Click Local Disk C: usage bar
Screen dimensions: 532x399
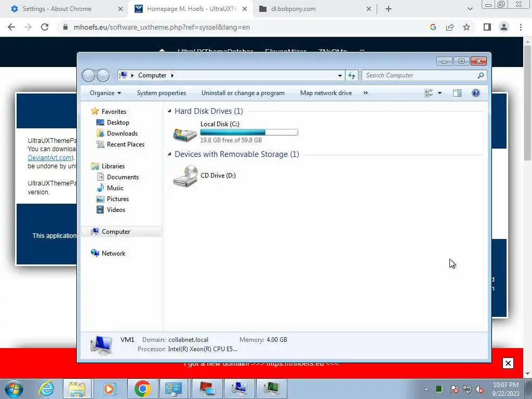click(249, 132)
